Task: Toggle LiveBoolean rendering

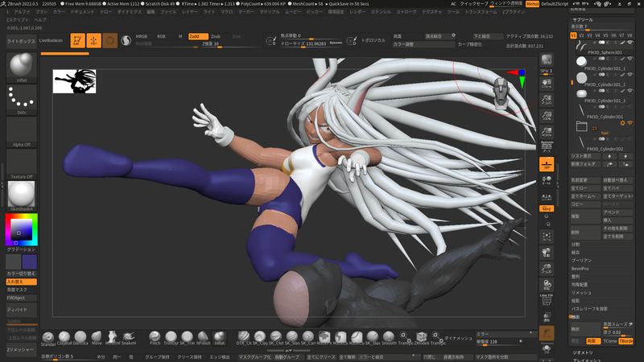Action: click(x=52, y=39)
